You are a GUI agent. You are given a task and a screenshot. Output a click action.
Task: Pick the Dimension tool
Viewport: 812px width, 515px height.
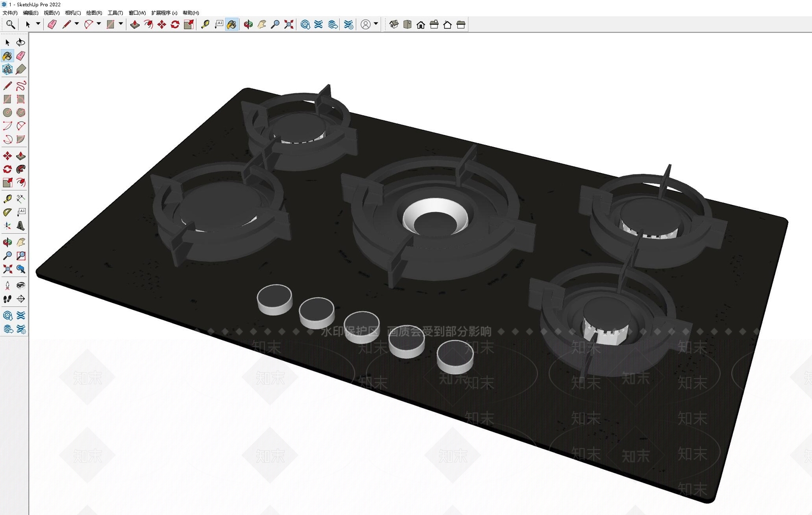pos(21,199)
